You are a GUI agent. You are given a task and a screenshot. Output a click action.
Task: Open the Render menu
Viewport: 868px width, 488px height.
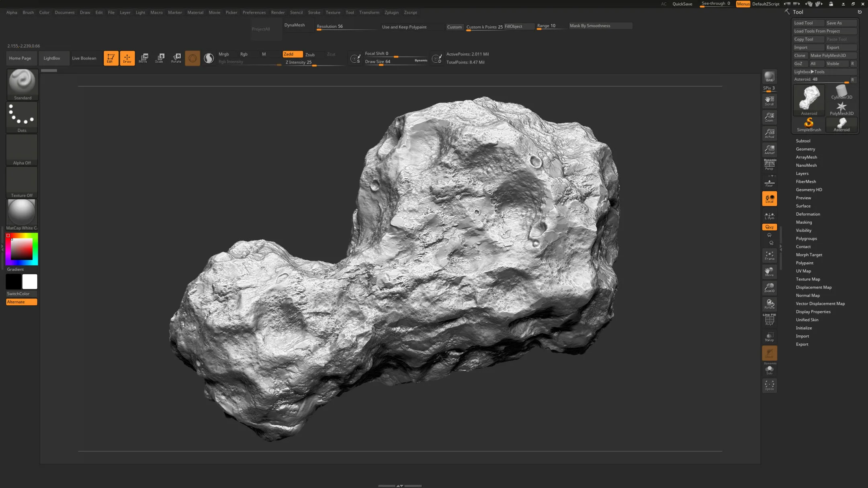point(278,12)
